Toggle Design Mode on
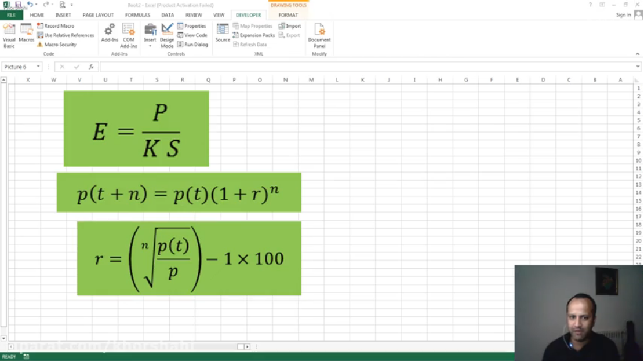644x362 pixels. point(167,35)
